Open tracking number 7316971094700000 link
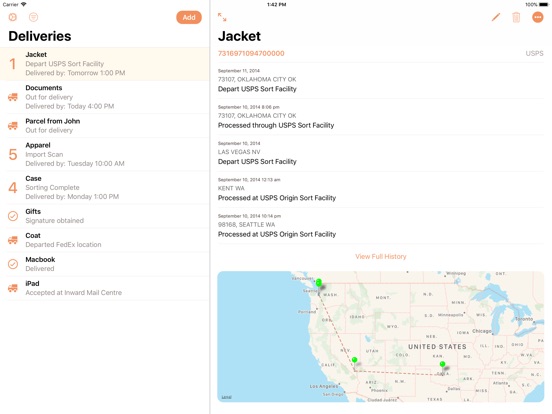Screen dimensions: 552x414 pyautogui.click(x=251, y=54)
